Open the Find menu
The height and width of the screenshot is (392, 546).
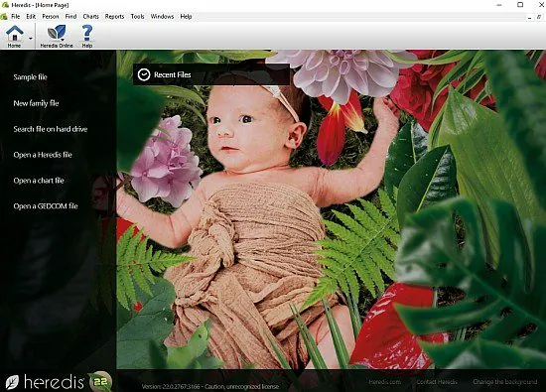point(70,16)
